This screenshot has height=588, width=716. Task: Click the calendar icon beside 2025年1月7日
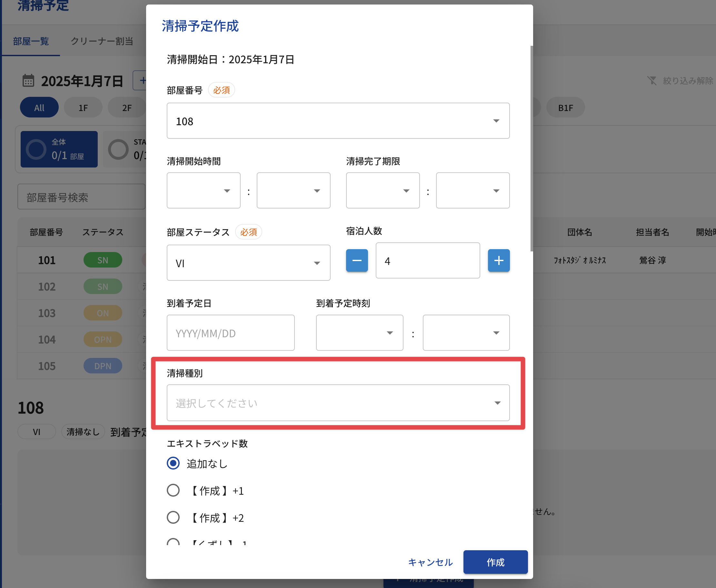[28, 81]
